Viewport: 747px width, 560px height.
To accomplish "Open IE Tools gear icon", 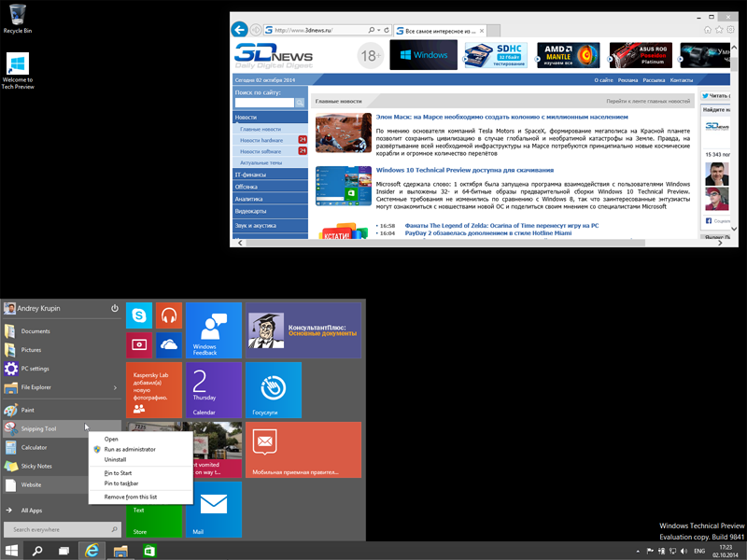I will (x=730, y=30).
